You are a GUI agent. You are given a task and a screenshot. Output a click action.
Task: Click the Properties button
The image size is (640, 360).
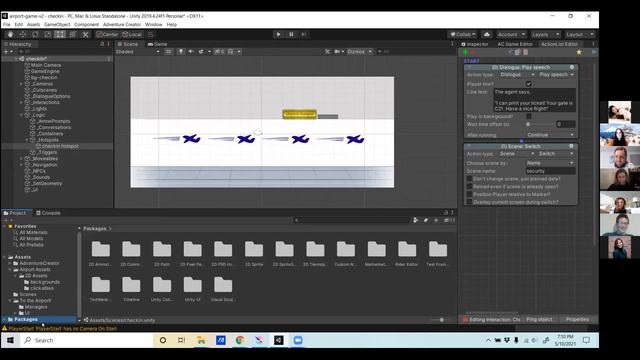577,320
